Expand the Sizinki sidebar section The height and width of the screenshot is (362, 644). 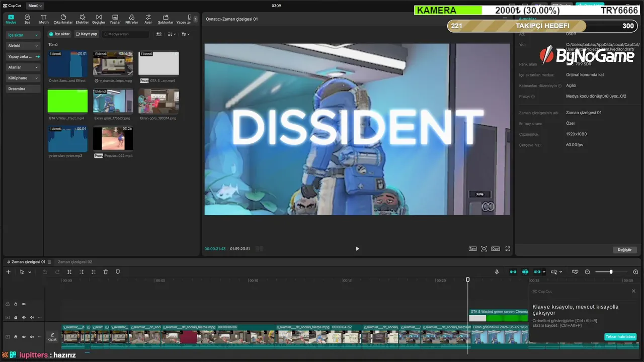tap(23, 46)
